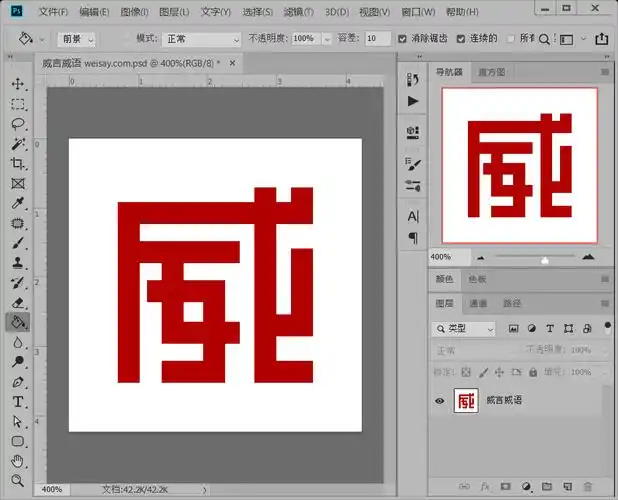Image resolution: width=618 pixels, height=500 pixels.
Task: Hide the 威言威语 layer with eye icon
Action: (x=439, y=401)
